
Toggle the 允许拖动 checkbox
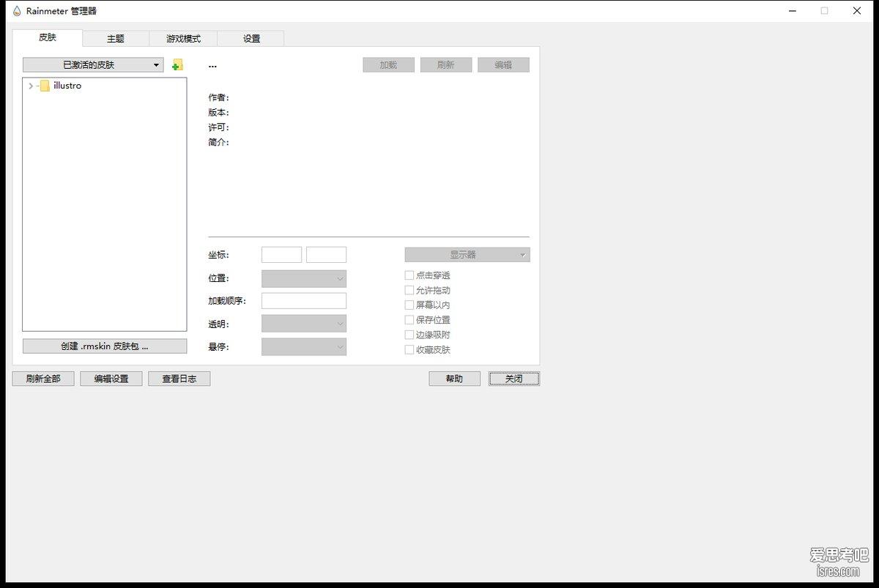tap(409, 290)
